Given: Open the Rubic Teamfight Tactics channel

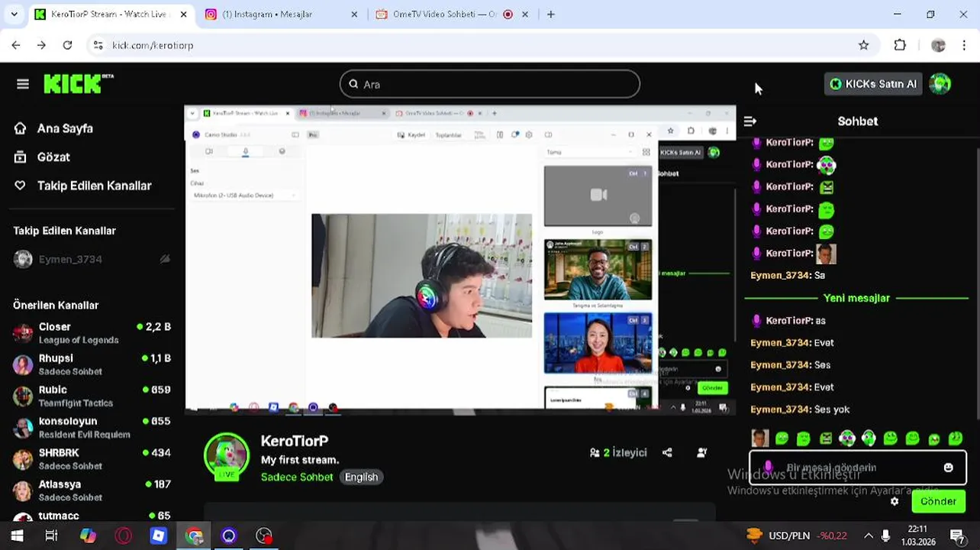Looking at the screenshot, I should coord(92,396).
